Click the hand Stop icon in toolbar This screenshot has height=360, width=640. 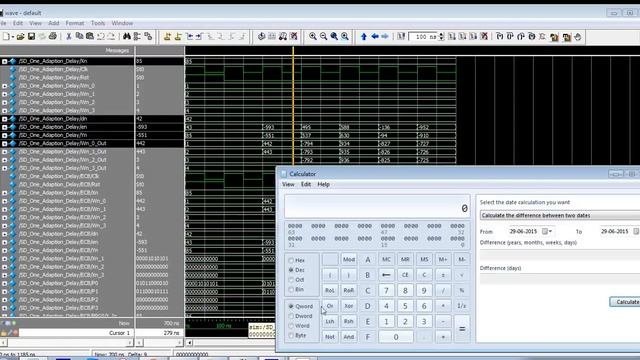578,37
